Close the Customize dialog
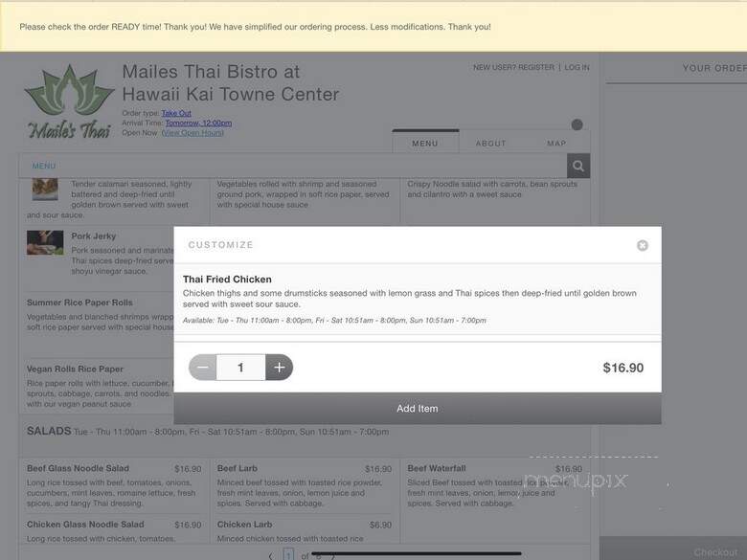 [643, 245]
